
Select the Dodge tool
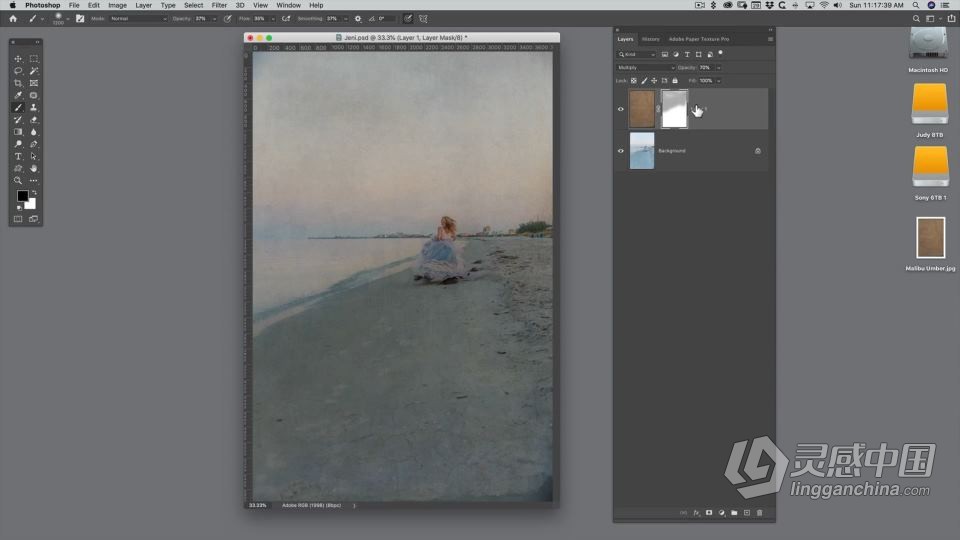(x=18, y=144)
